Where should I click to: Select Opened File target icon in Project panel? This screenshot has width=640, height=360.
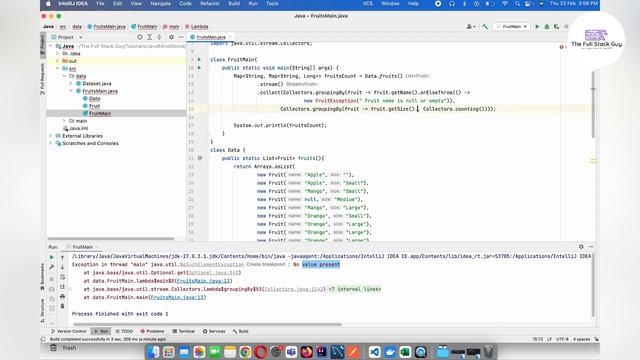[140, 37]
